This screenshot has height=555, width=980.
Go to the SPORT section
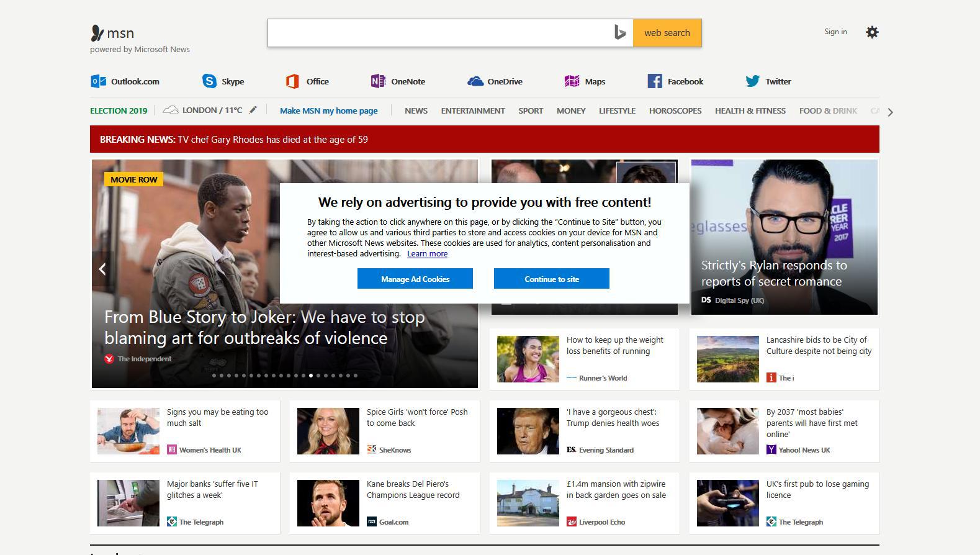pyautogui.click(x=531, y=111)
